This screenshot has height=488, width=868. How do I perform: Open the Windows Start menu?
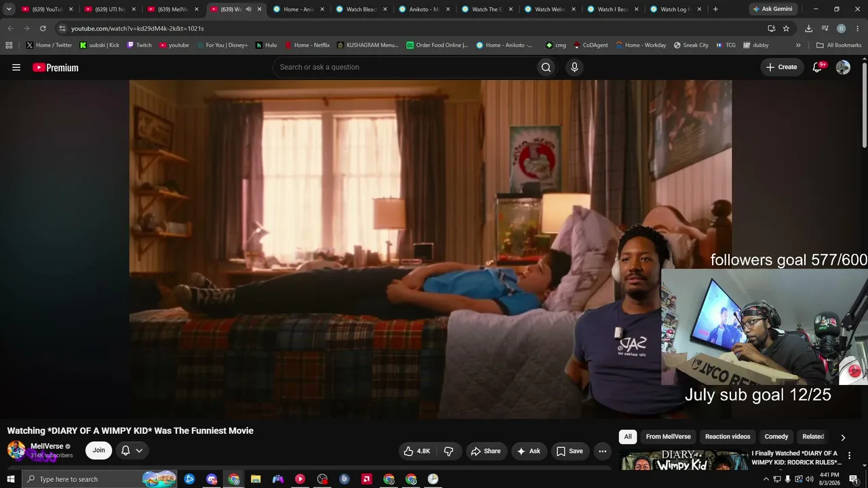(x=10, y=479)
